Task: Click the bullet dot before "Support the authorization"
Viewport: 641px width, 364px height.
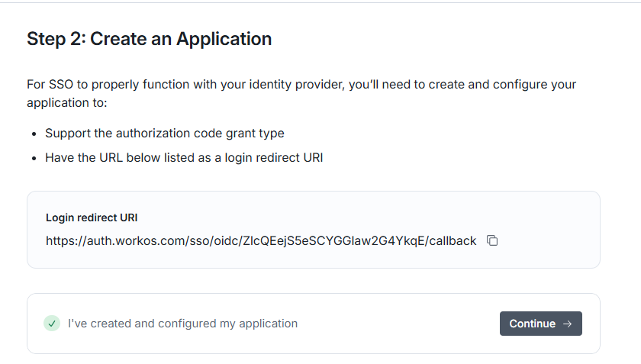Action: (34, 134)
